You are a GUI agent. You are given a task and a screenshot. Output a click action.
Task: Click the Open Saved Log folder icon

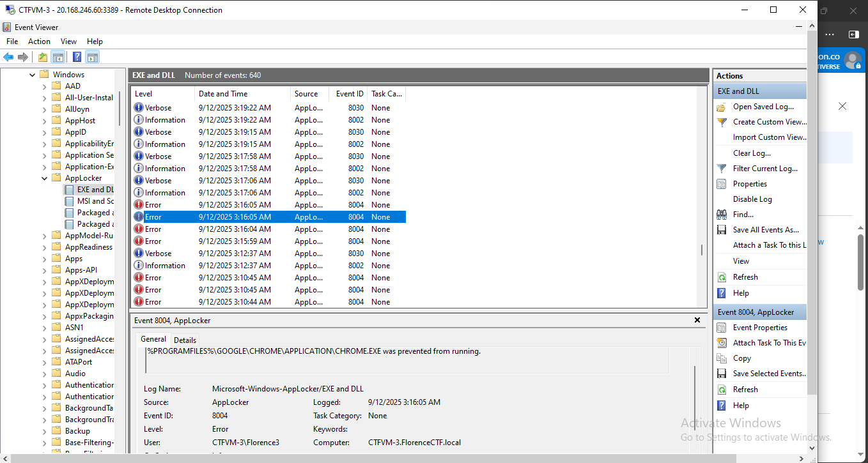722,107
